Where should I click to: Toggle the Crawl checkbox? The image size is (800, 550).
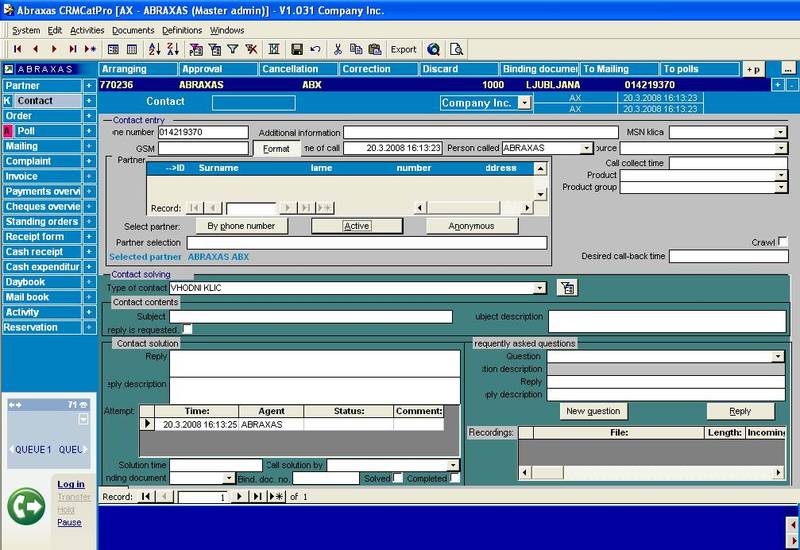[783, 242]
